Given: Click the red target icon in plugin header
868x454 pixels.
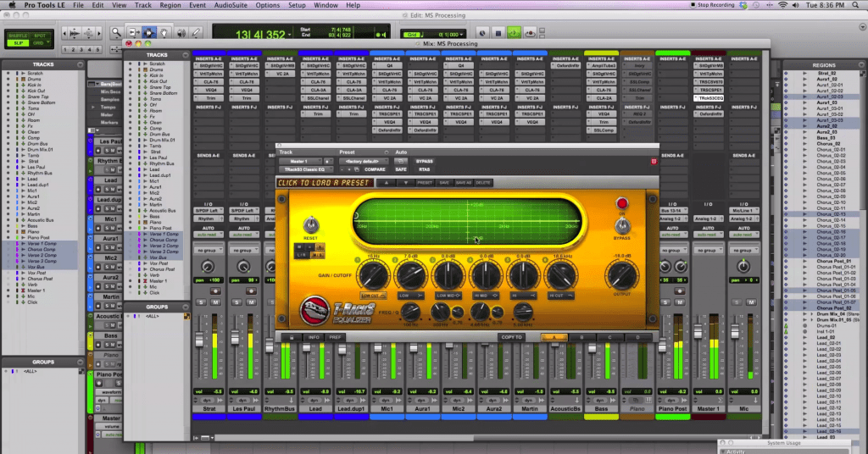Looking at the screenshot, I should 654,161.
